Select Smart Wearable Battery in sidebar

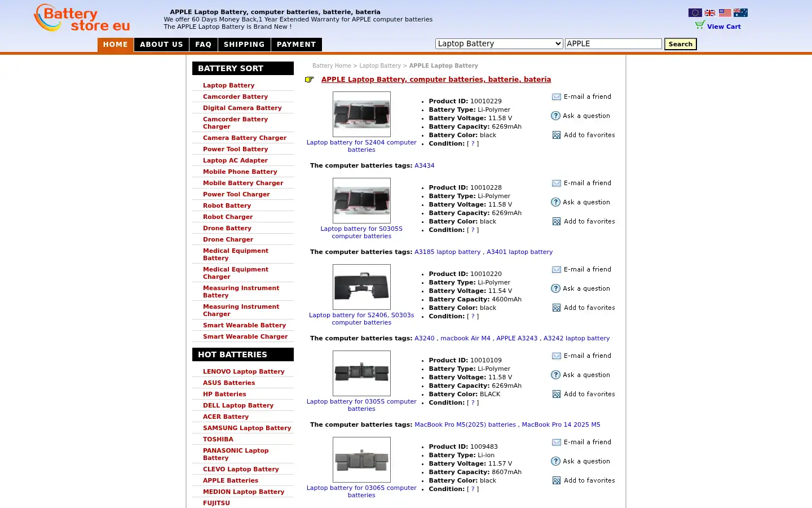(244, 326)
